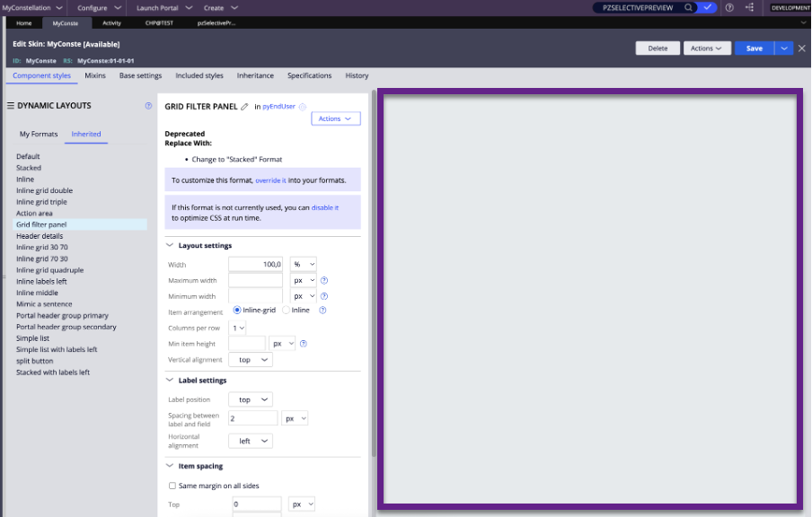Open the Columns per row dropdown

pos(237,328)
